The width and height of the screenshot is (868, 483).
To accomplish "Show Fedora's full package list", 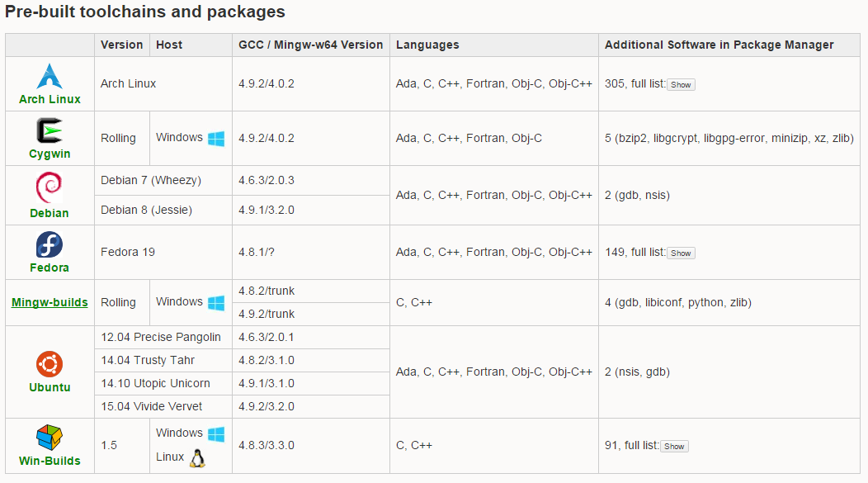I will point(681,253).
